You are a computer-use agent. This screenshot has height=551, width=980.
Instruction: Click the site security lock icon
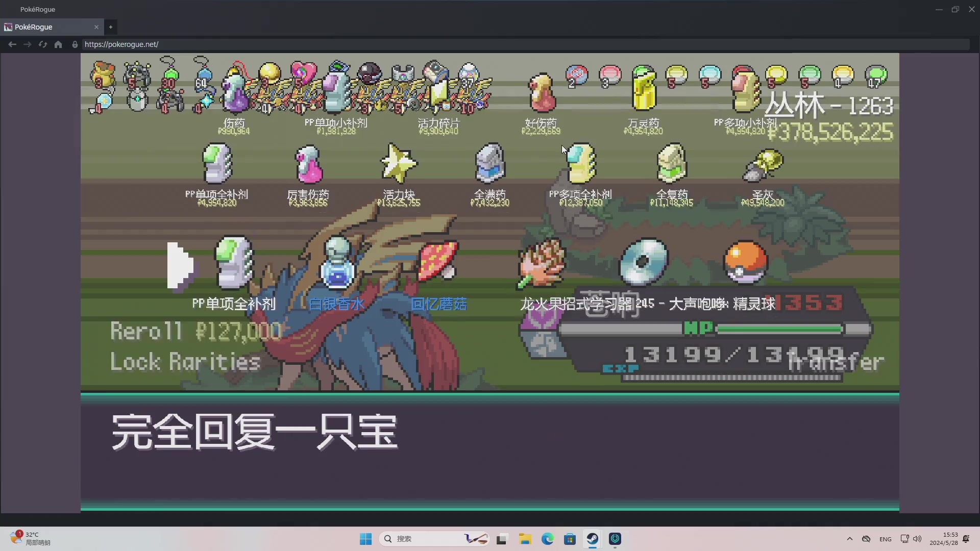(x=75, y=44)
